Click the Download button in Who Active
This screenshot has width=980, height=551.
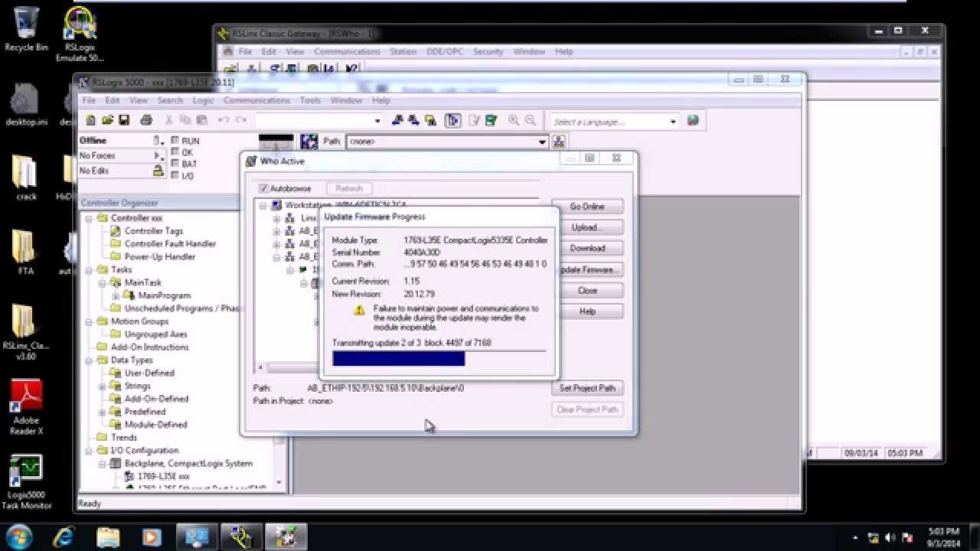[x=587, y=248]
